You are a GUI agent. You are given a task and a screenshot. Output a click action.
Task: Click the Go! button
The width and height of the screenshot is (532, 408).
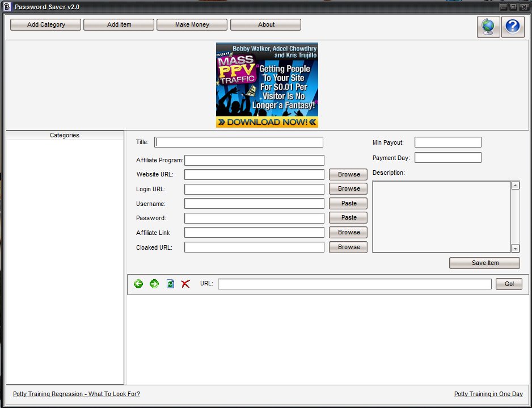tap(509, 284)
